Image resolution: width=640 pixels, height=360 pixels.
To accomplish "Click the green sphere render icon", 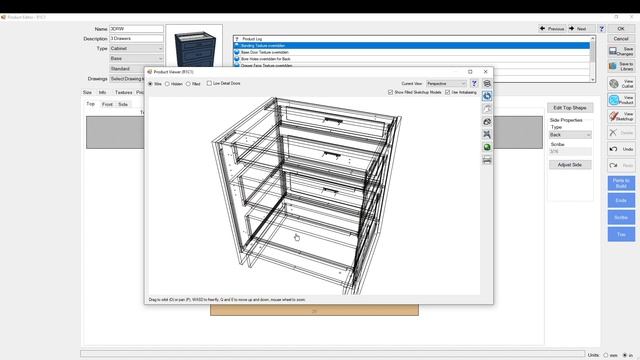I will click(487, 147).
